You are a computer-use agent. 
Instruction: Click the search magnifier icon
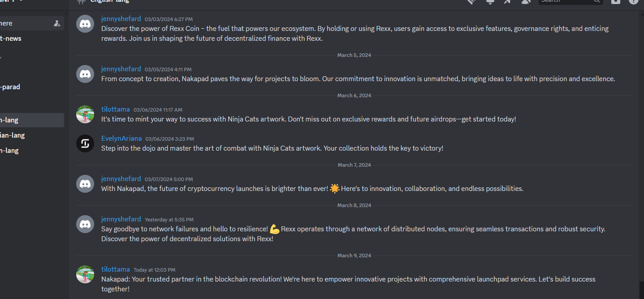pyautogui.click(x=596, y=1)
